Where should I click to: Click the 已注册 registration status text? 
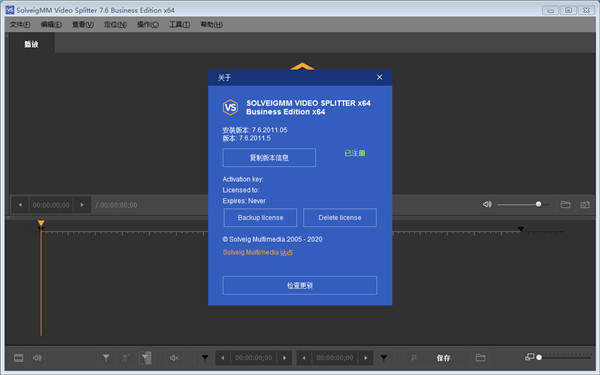(x=355, y=153)
